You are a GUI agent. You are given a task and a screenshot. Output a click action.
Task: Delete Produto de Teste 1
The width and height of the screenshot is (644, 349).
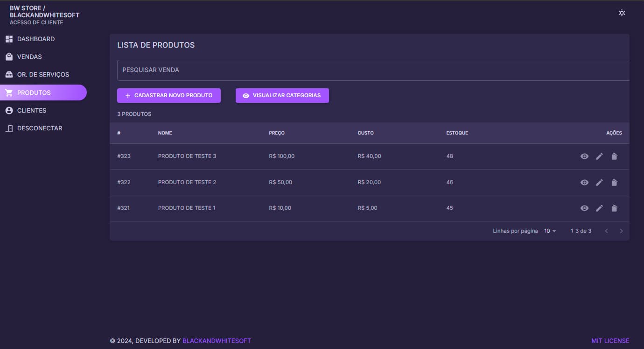(x=614, y=208)
